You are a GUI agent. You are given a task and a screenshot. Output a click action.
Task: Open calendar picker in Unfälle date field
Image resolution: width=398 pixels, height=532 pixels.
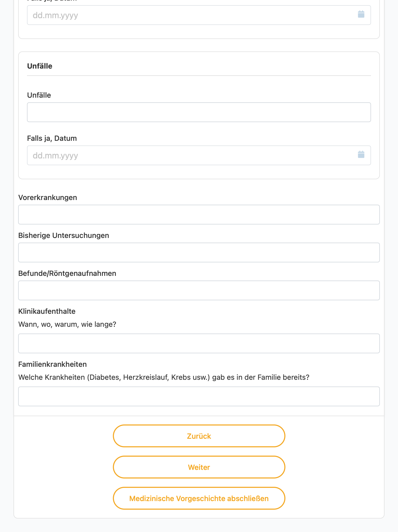(361, 155)
